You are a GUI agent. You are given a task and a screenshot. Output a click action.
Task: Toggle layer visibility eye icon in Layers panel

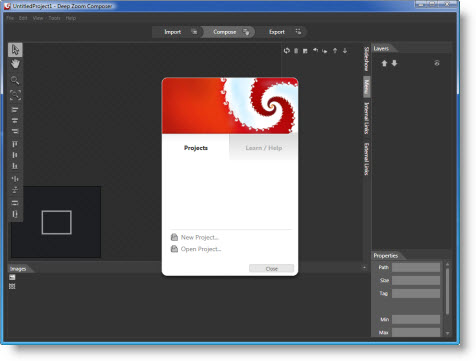click(437, 63)
